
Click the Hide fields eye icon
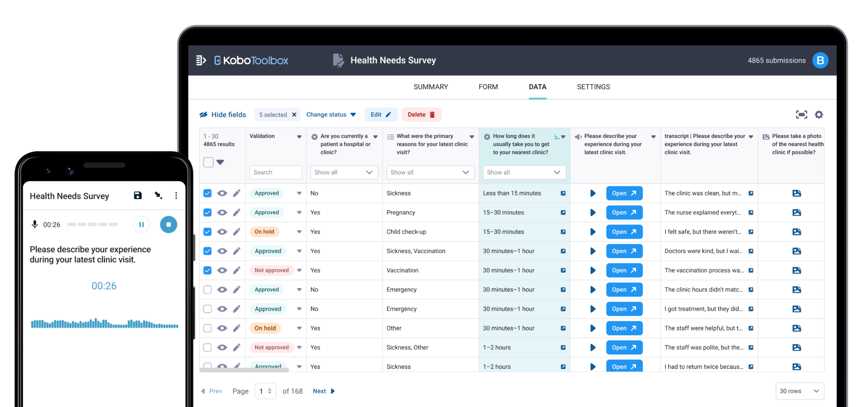coord(203,115)
